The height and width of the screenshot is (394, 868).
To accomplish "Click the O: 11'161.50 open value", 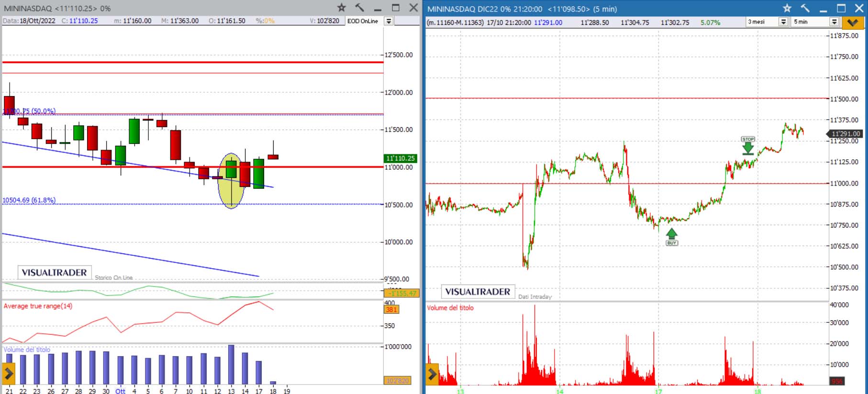I will 227,21.
